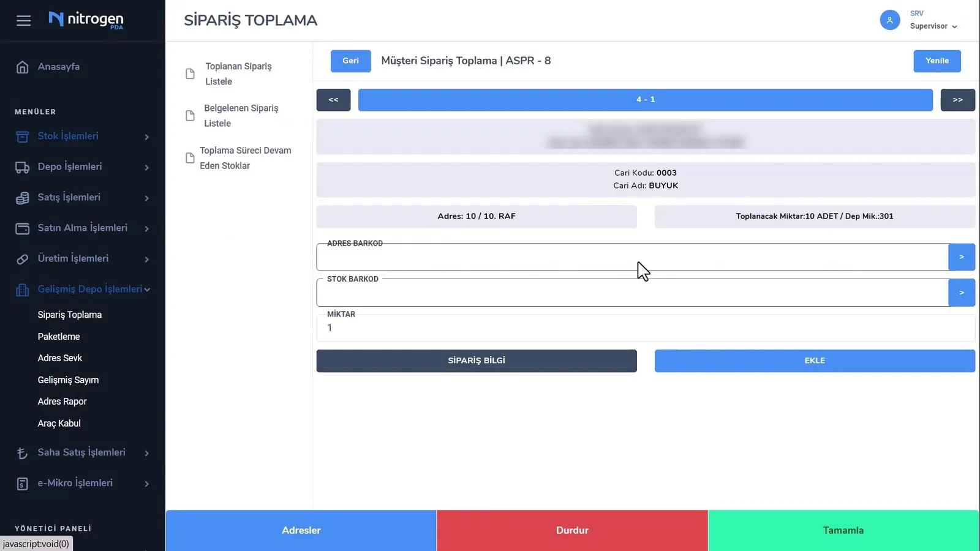The width and height of the screenshot is (980, 551).
Task: Click the Saha Satış İşlemleri lira icon
Action: 22,453
